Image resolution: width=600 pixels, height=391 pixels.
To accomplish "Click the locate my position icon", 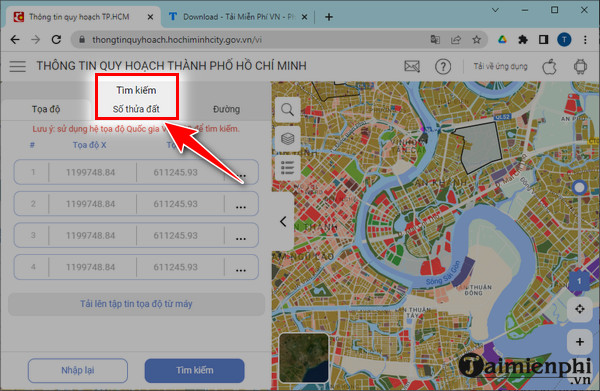I will tap(579, 309).
